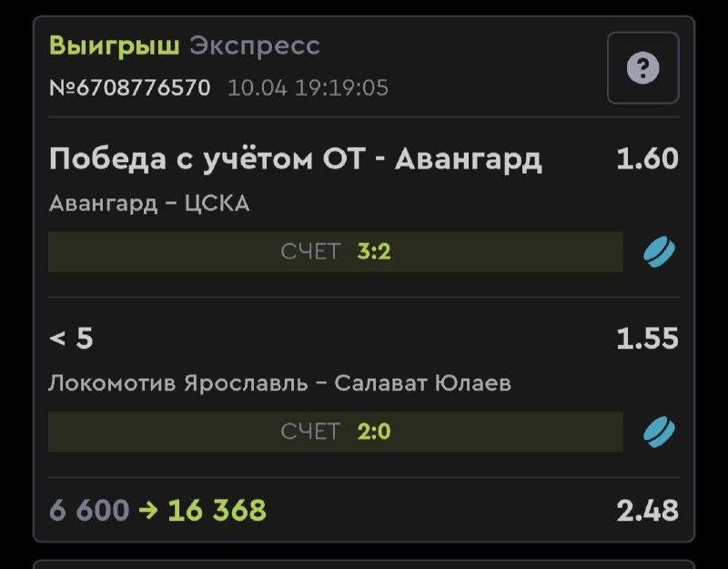Click the next bet card below
Viewport: 728px width, 569px height.
pyautogui.click(x=364, y=564)
